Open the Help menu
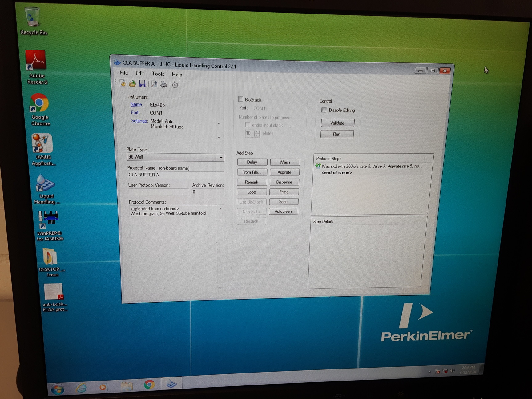Screen dimensions: 532x399 coord(177,75)
